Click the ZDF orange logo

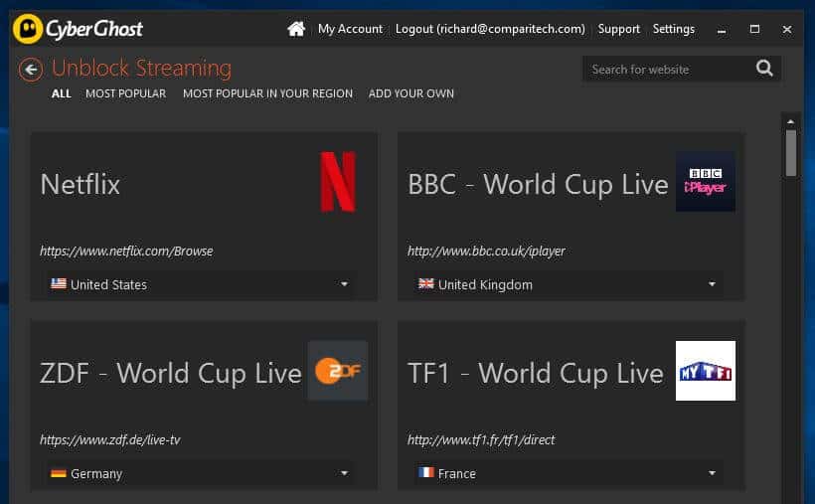point(338,371)
